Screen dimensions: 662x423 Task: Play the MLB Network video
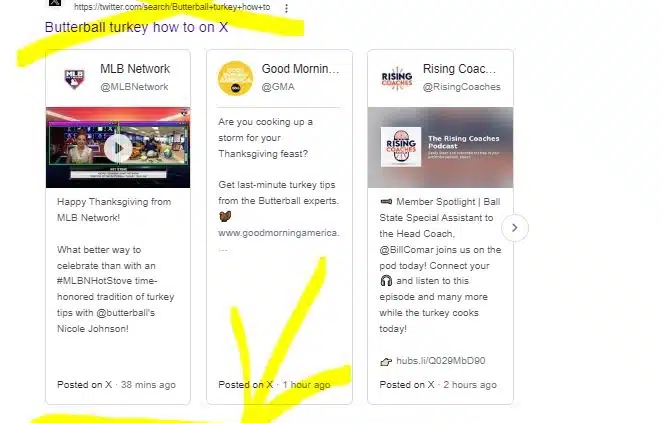tap(118, 148)
